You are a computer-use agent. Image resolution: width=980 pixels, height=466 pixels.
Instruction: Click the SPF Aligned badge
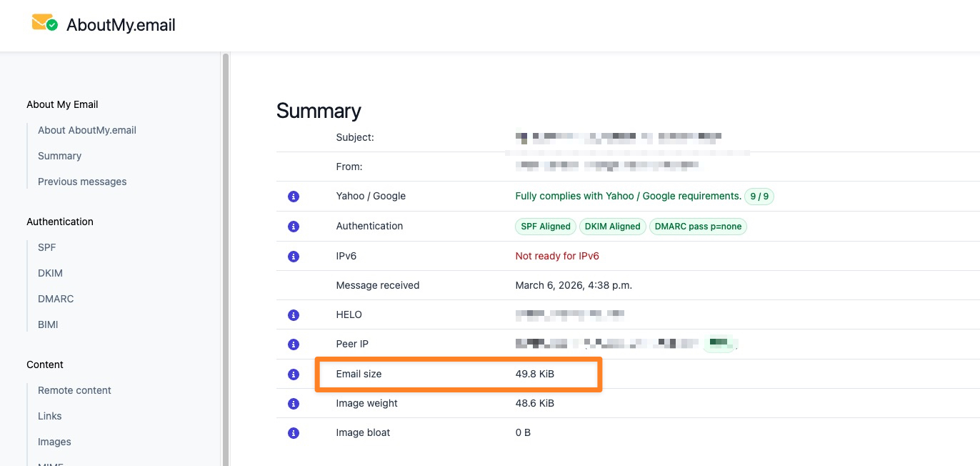546,227
